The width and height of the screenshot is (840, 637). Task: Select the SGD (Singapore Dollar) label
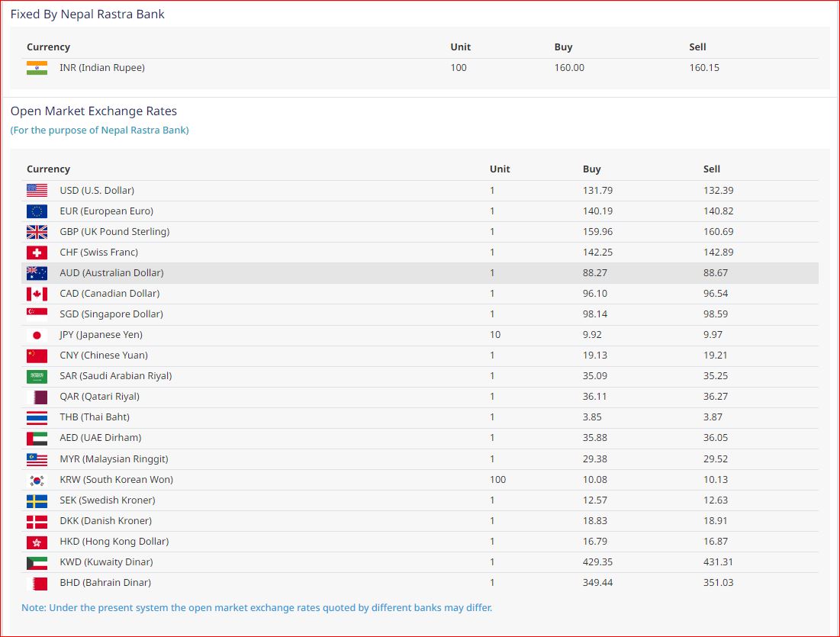111,314
